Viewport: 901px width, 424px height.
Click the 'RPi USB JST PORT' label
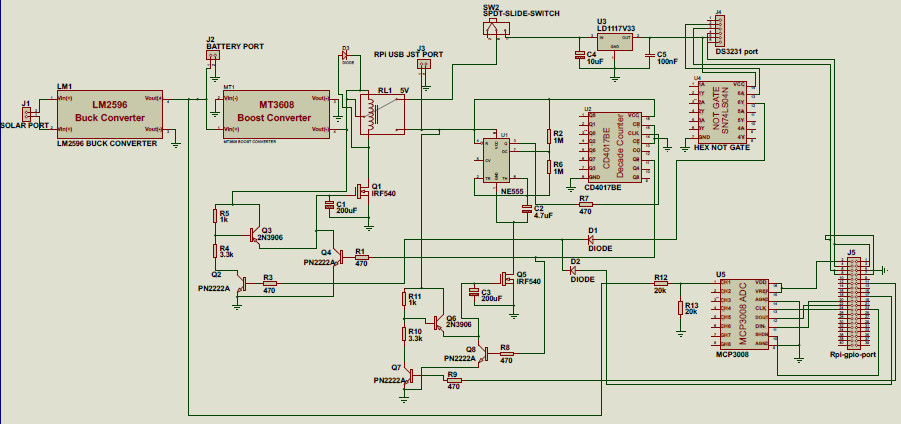click(409, 55)
